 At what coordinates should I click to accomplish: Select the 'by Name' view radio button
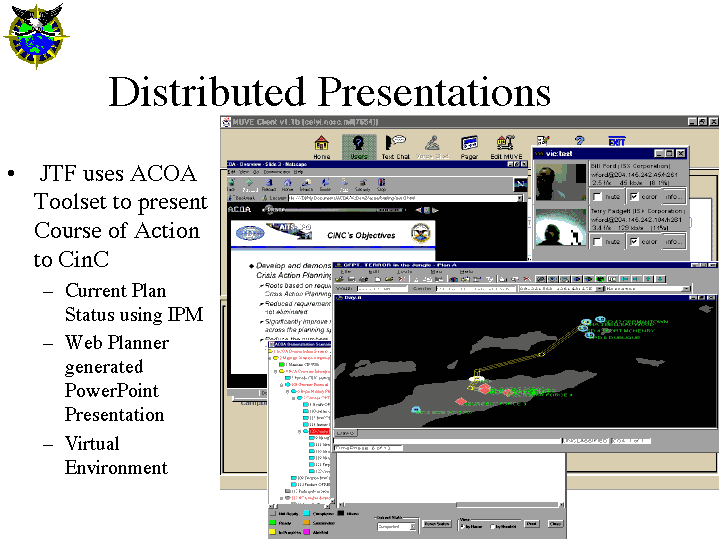tap(462, 526)
